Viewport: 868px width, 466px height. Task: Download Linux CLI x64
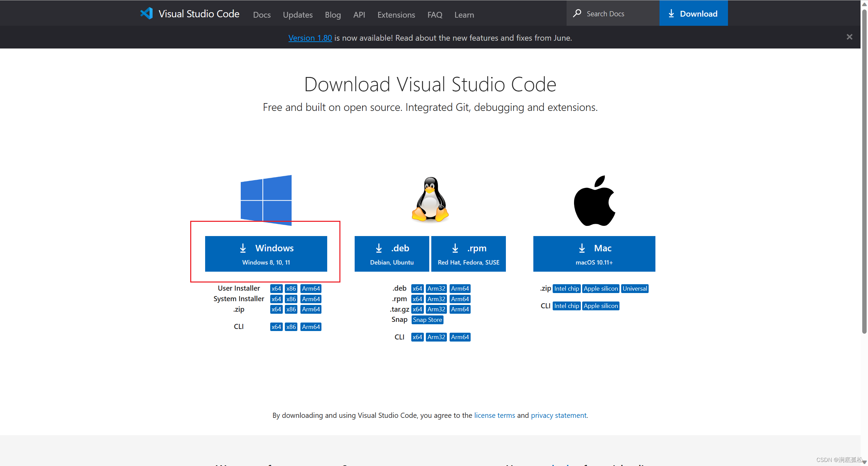coord(417,337)
